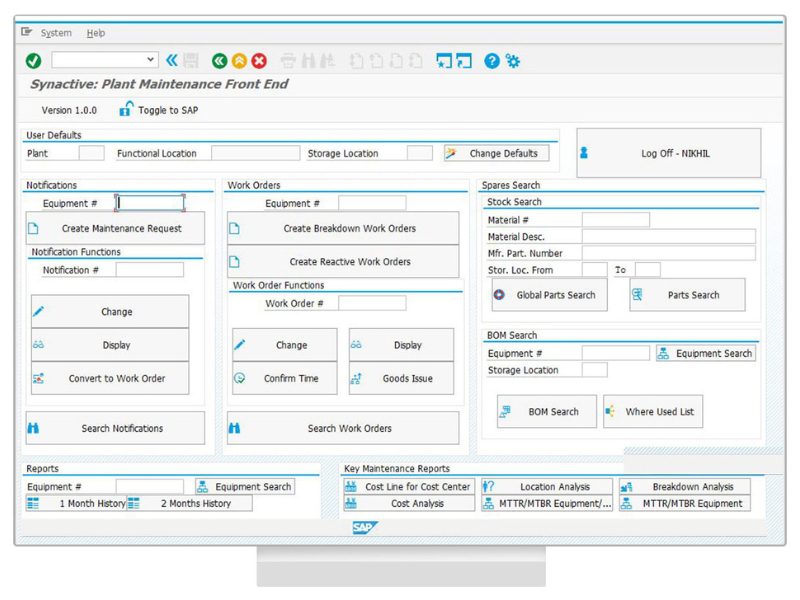The image size is (800, 600).
Task: Click the Goods Issue button
Action: coord(402,378)
